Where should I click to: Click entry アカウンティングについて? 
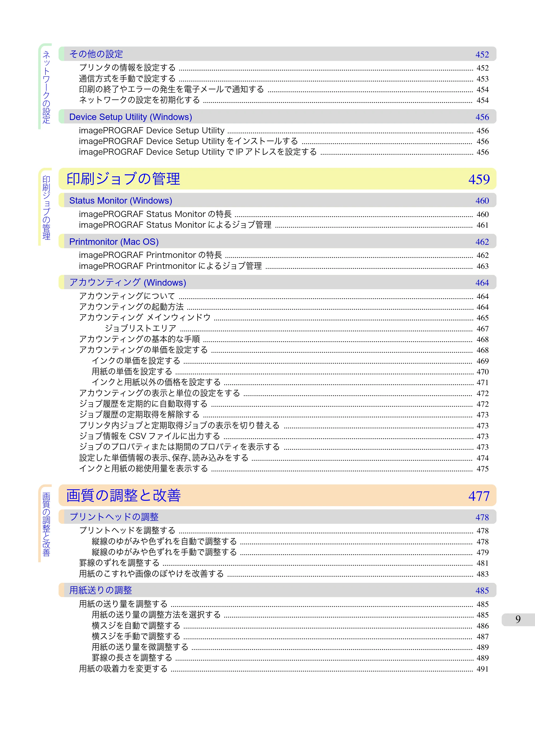click(284, 296)
